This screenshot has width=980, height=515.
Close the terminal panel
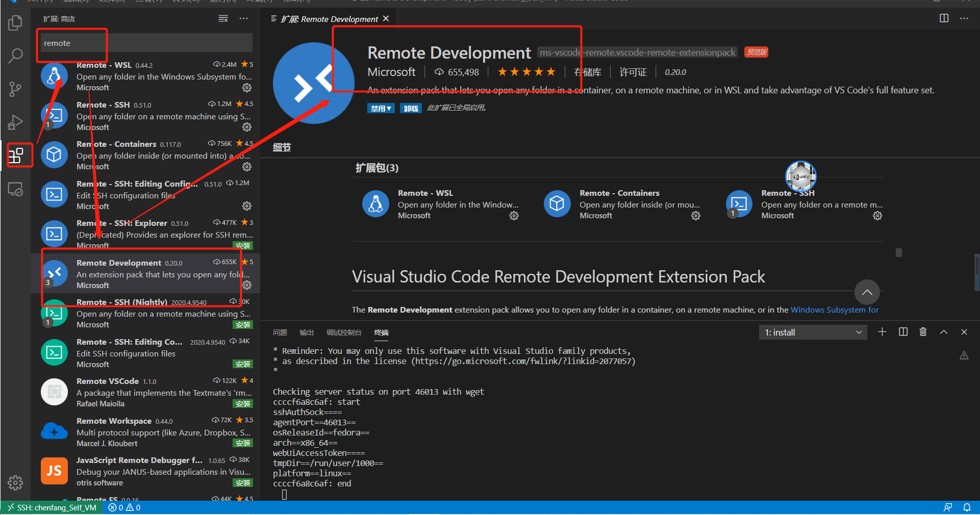964,332
